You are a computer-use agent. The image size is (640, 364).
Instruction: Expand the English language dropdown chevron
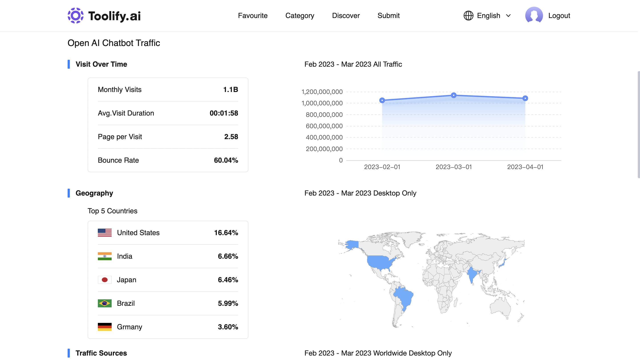click(508, 16)
